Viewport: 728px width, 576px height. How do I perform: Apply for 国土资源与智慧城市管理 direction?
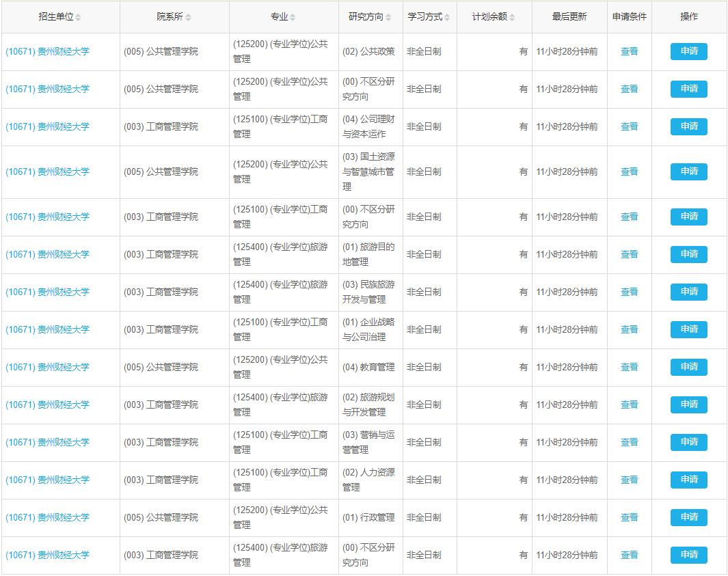688,172
